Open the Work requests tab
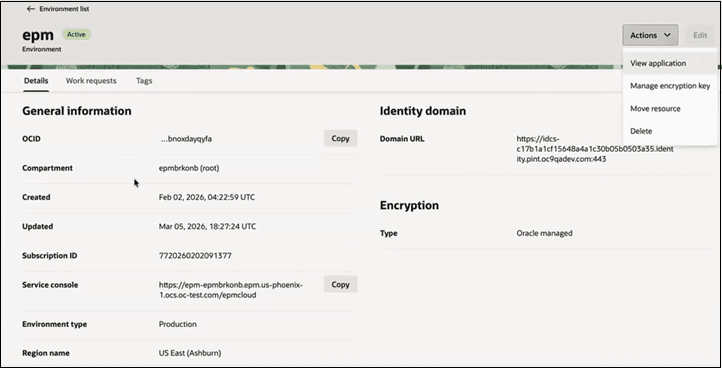The width and height of the screenshot is (722, 368). (91, 81)
